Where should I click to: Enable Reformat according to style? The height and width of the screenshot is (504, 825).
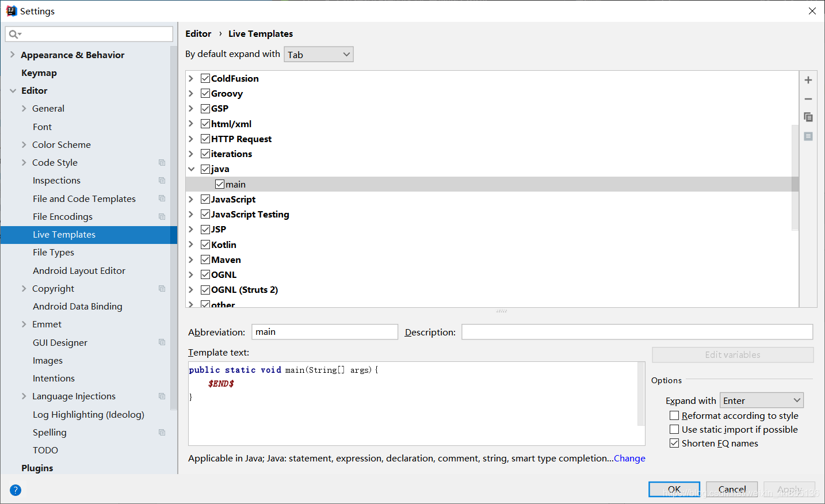[x=674, y=415]
